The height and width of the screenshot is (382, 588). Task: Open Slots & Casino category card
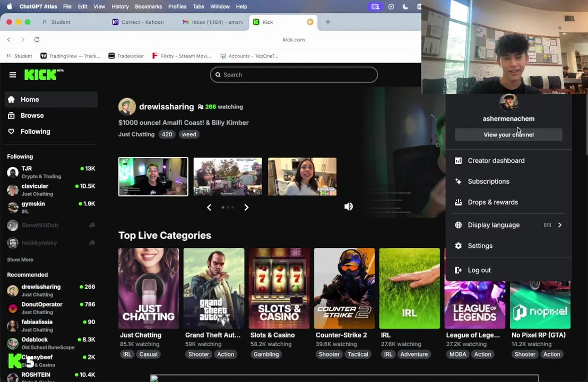[x=279, y=288]
